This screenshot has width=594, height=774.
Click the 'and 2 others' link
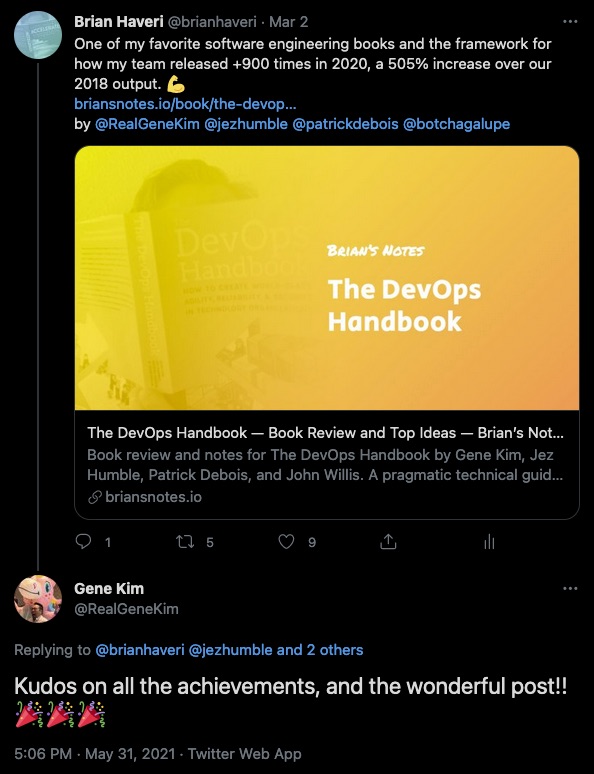pyautogui.click(x=320, y=650)
